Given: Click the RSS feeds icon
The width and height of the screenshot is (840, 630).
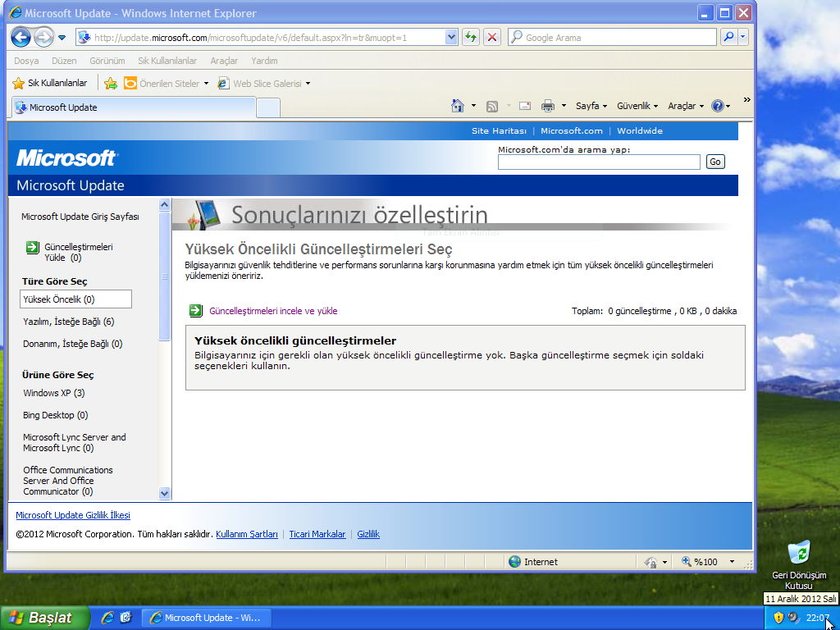Looking at the screenshot, I should [x=492, y=106].
